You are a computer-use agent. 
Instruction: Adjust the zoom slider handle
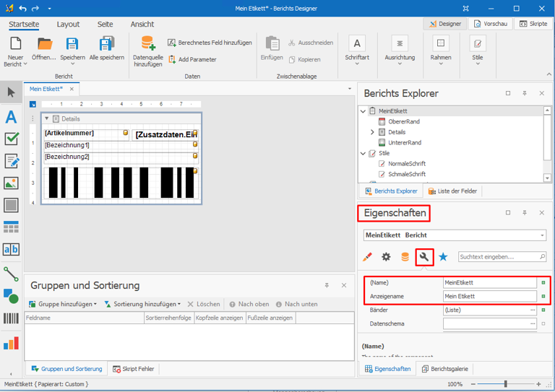pyautogui.click(x=505, y=384)
